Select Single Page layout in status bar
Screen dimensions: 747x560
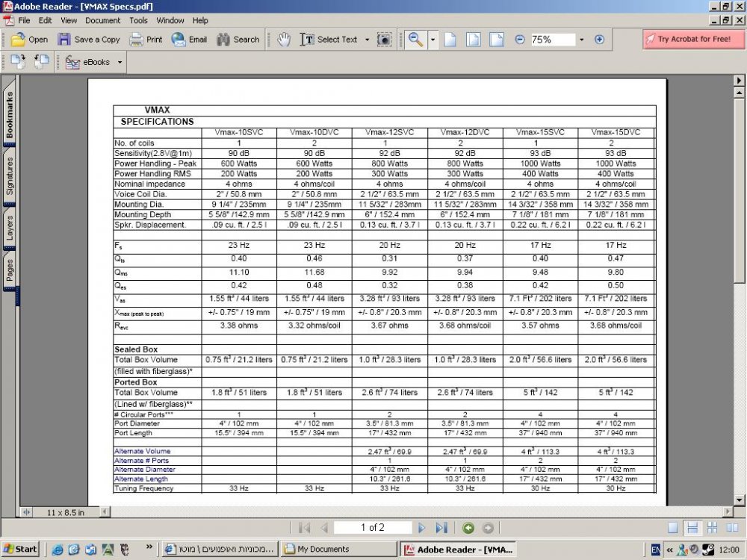(x=673, y=528)
